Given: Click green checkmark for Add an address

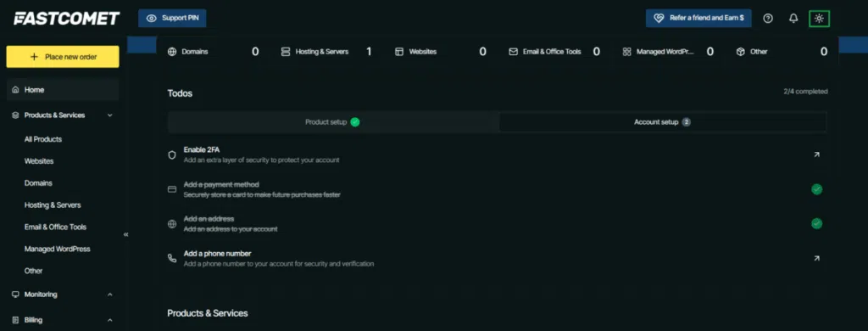Looking at the screenshot, I should pos(816,223).
